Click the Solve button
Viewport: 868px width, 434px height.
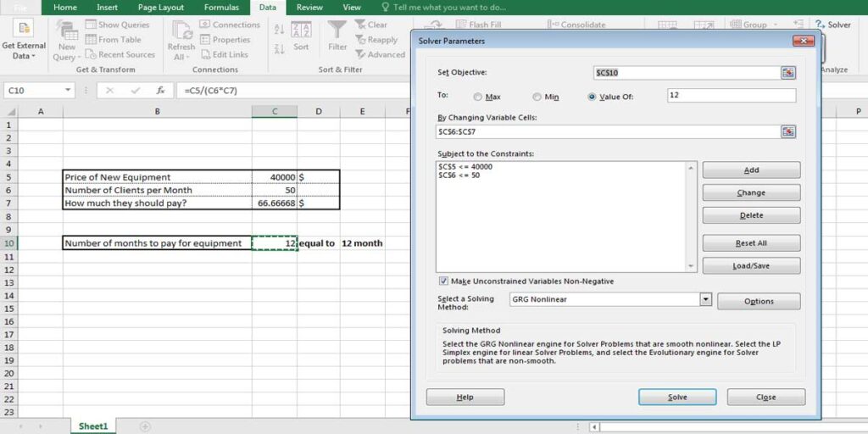click(x=677, y=397)
